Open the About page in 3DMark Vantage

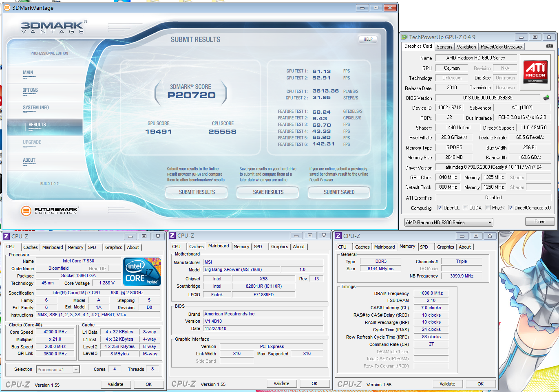point(29,161)
